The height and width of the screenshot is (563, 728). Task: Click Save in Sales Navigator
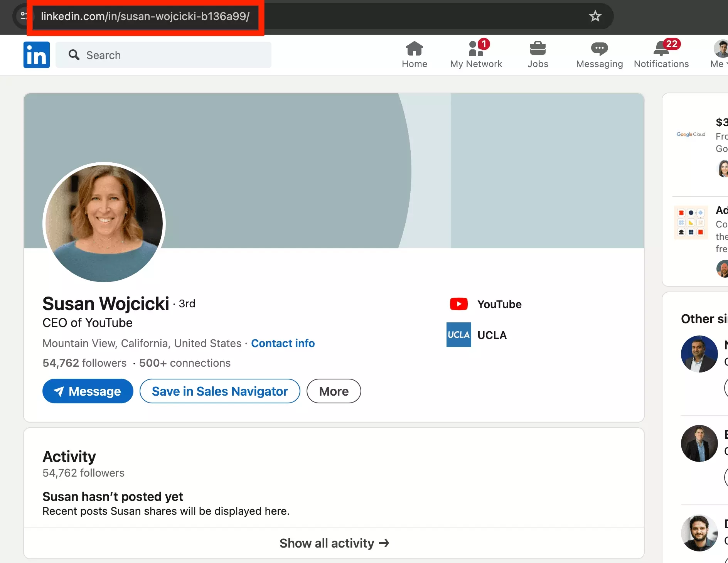click(x=219, y=391)
